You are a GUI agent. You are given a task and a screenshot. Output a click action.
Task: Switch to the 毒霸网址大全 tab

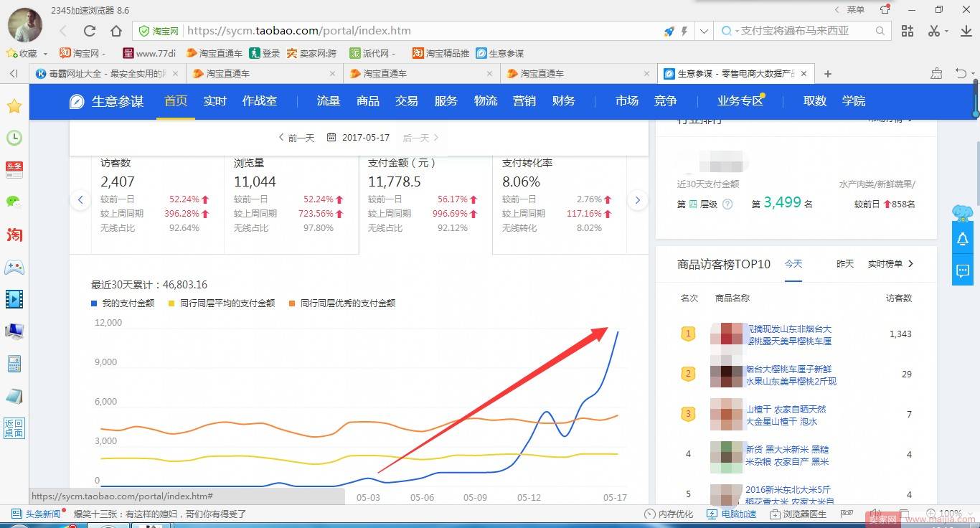click(108, 73)
